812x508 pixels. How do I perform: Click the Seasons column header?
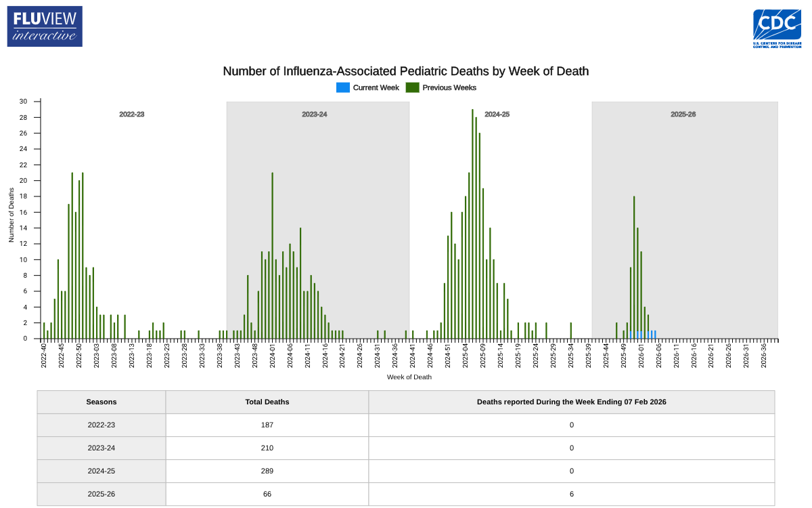tap(101, 402)
